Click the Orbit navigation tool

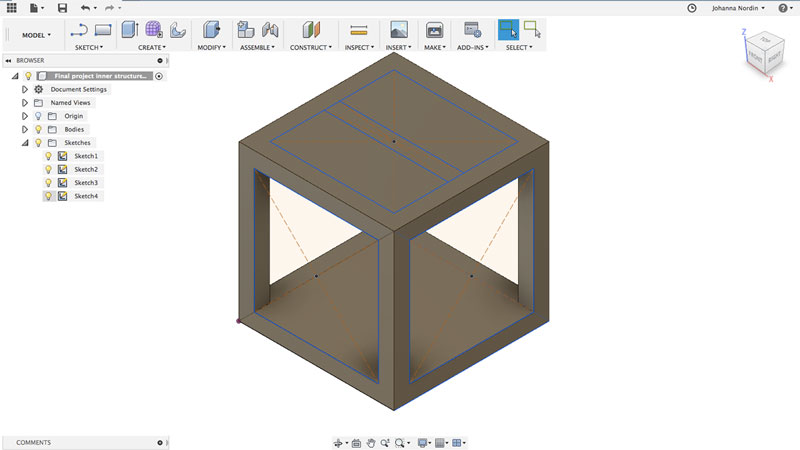click(338, 443)
